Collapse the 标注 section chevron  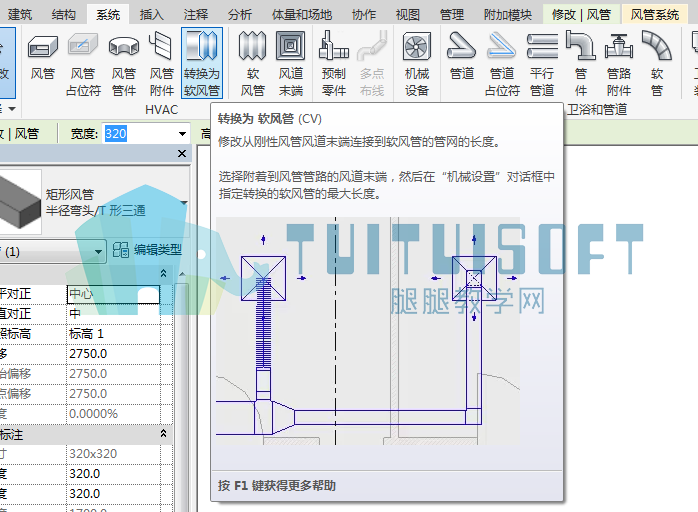[163, 434]
